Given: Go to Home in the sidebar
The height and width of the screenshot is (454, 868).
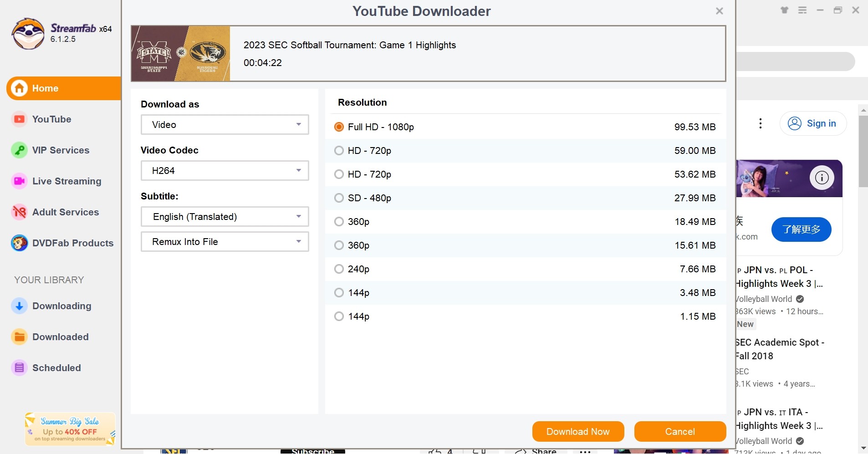Looking at the screenshot, I should [x=64, y=88].
